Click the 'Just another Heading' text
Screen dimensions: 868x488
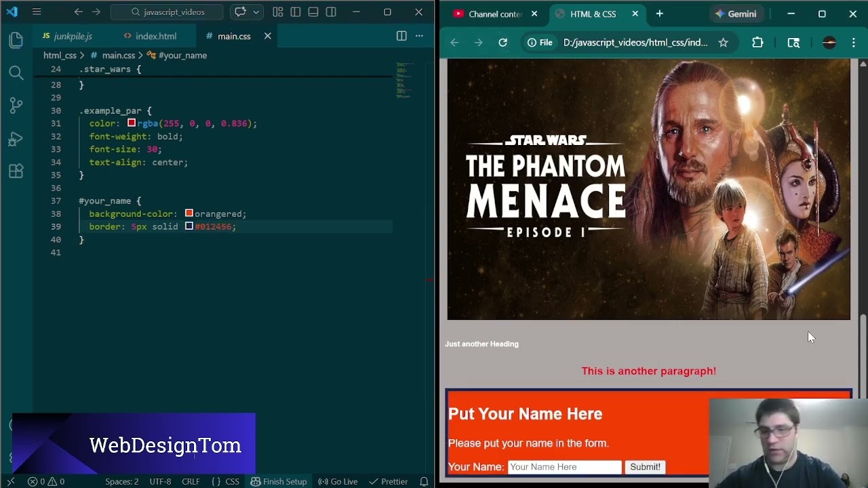pos(481,344)
